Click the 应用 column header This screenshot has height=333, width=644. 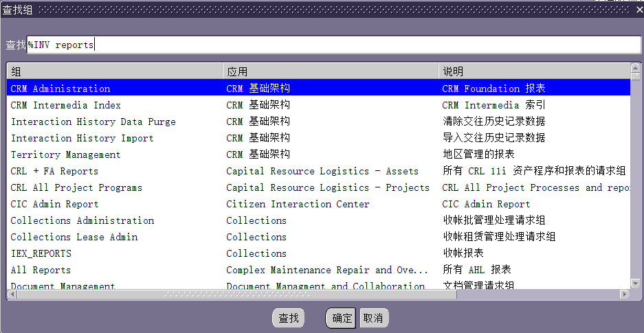331,72
